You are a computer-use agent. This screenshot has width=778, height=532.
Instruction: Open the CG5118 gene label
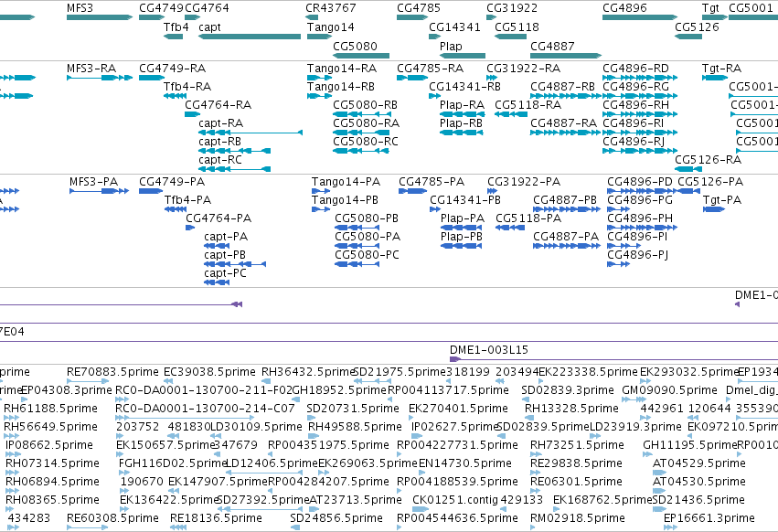point(517,27)
